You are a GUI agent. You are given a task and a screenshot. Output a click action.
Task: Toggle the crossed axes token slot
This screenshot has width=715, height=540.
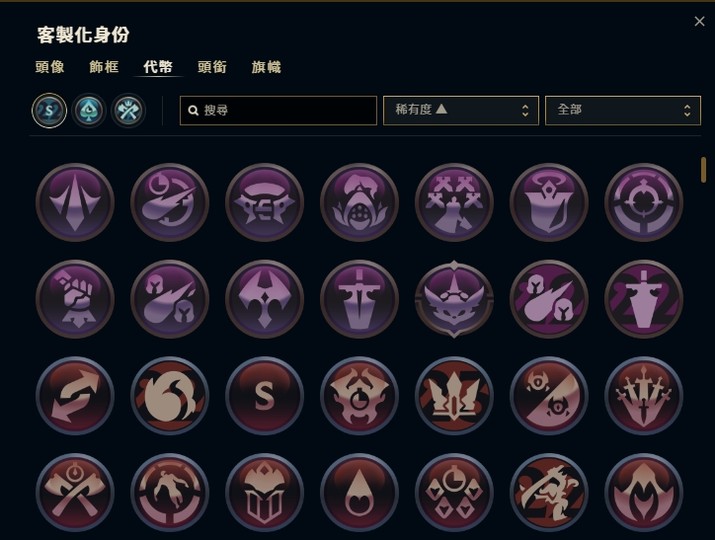tap(129, 110)
